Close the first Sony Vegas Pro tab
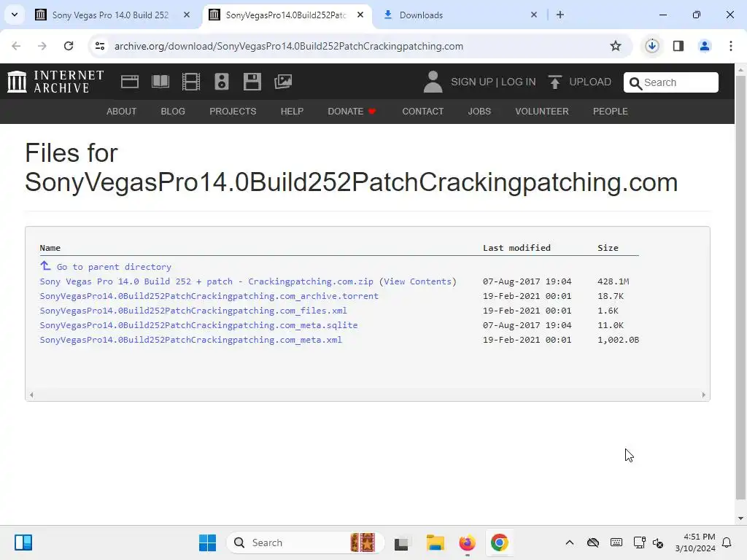This screenshot has height=560, width=747. [187, 15]
